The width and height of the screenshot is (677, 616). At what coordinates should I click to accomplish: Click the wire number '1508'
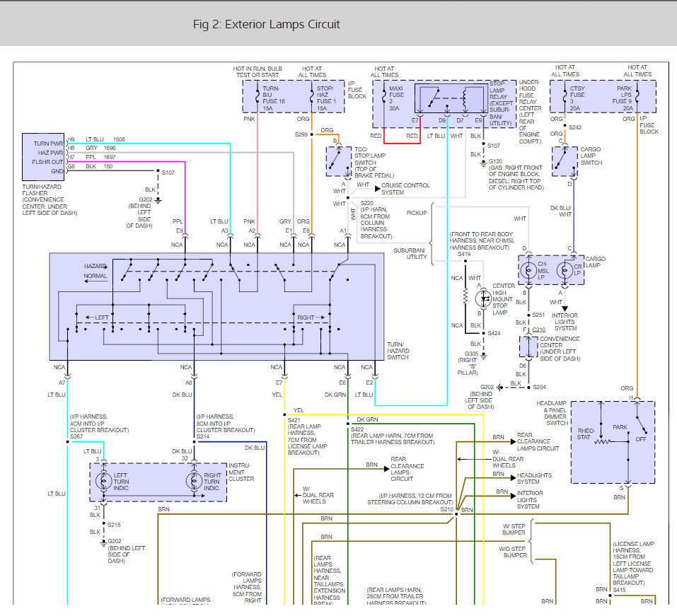point(119,139)
